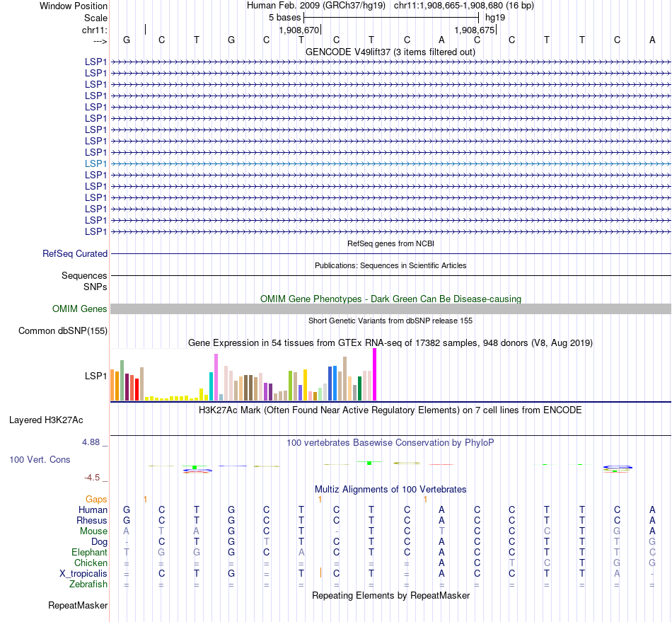Select the Chicken species label
The image size is (672, 622).
[91, 563]
